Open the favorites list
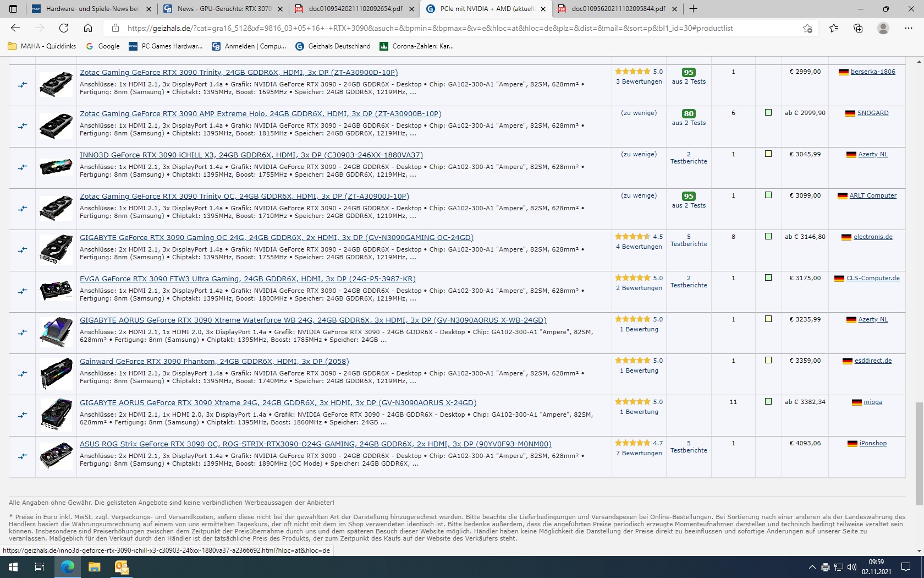Viewport: 924px width, 578px height. 834,28
